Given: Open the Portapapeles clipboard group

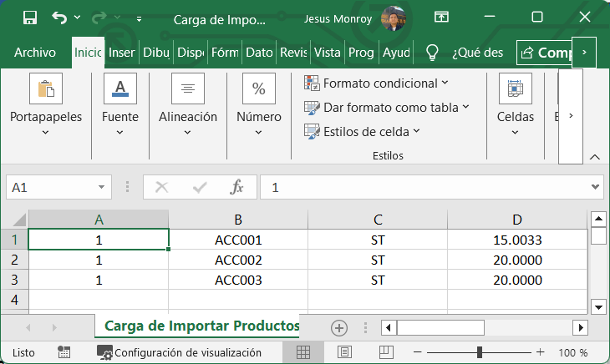Looking at the screenshot, I should pos(46,104).
